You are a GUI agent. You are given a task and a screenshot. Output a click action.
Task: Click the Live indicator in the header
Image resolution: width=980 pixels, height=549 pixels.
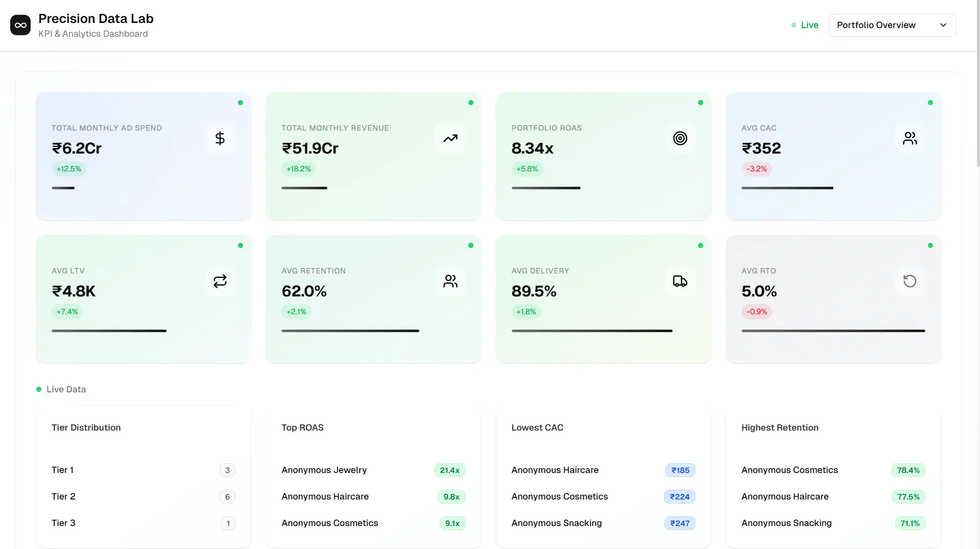(x=804, y=24)
